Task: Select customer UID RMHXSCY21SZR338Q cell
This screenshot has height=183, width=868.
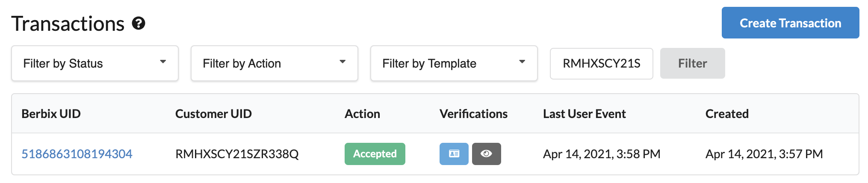Action: click(237, 154)
